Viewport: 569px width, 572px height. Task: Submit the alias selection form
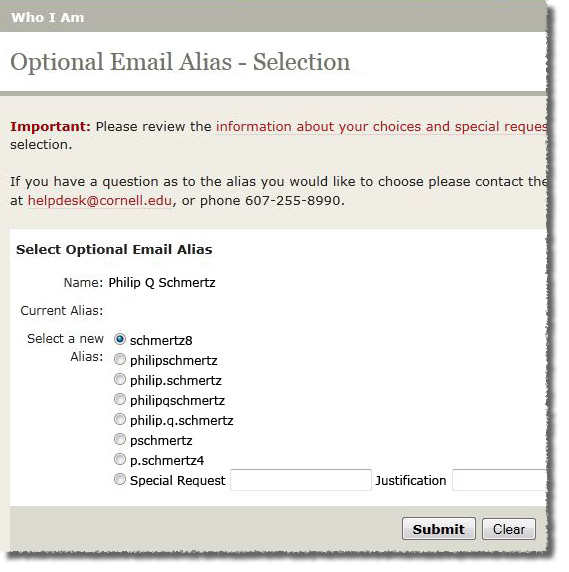pyautogui.click(x=439, y=529)
